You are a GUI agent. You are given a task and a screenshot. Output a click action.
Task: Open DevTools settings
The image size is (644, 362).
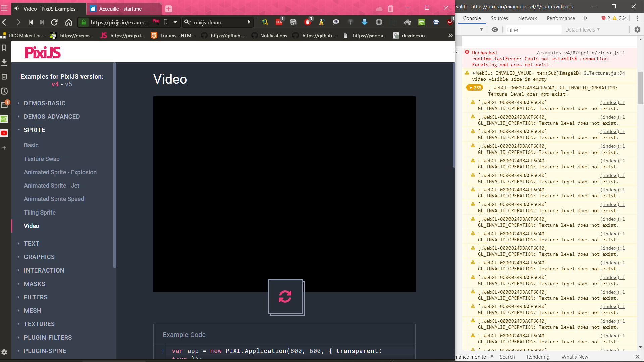(637, 29)
